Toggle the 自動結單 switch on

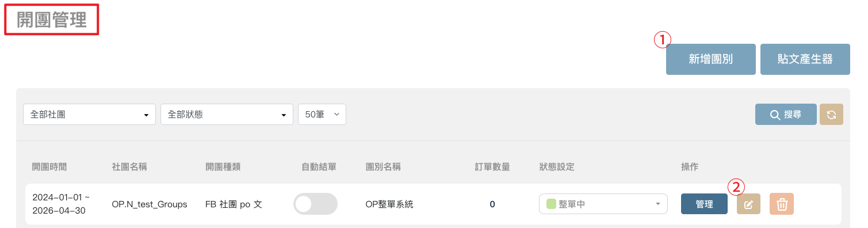tap(315, 204)
